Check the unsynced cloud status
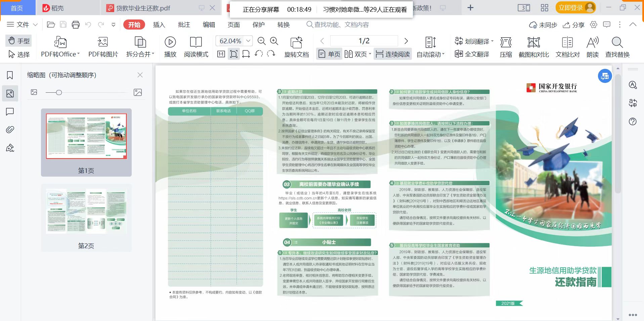The height and width of the screenshot is (321, 644). tap(543, 25)
